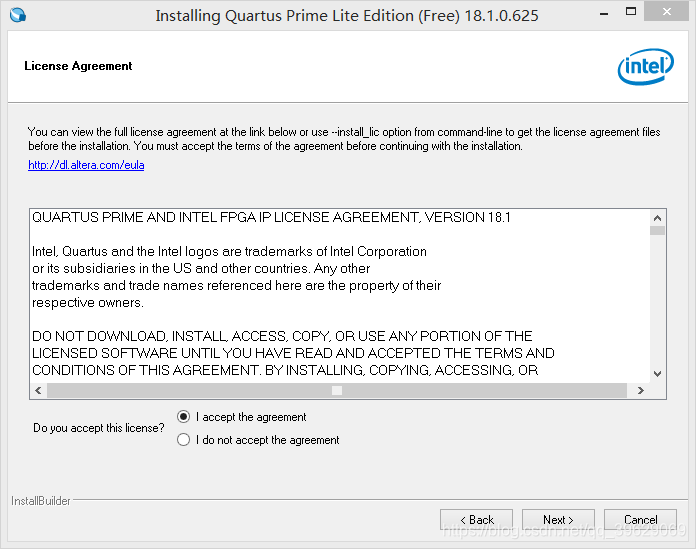Select "I do not accept the agreement" option
The width and height of the screenshot is (696, 549).
183,440
